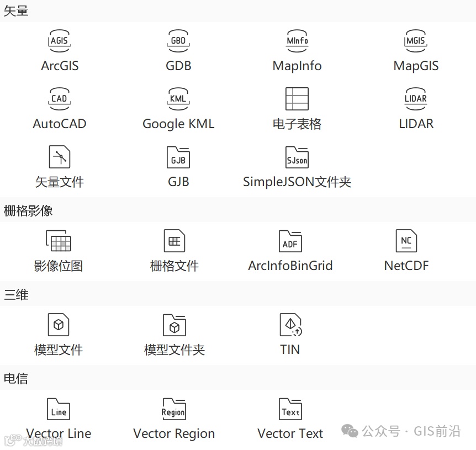Click the 三维 category header
Viewport: 476px width, 450px height.
pos(16,294)
